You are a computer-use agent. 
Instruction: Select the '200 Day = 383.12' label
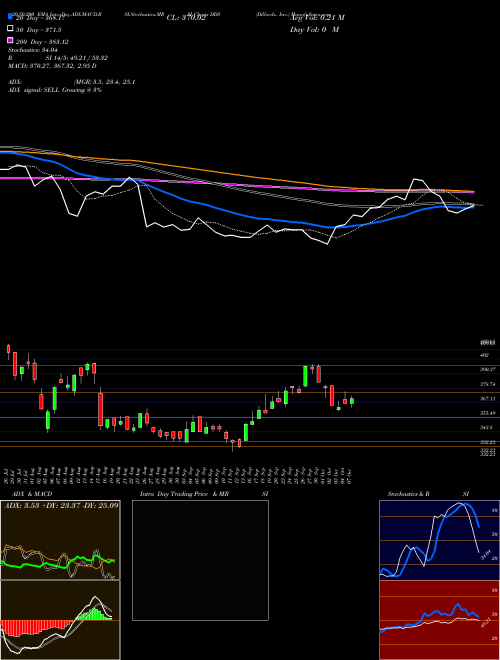pos(42,42)
